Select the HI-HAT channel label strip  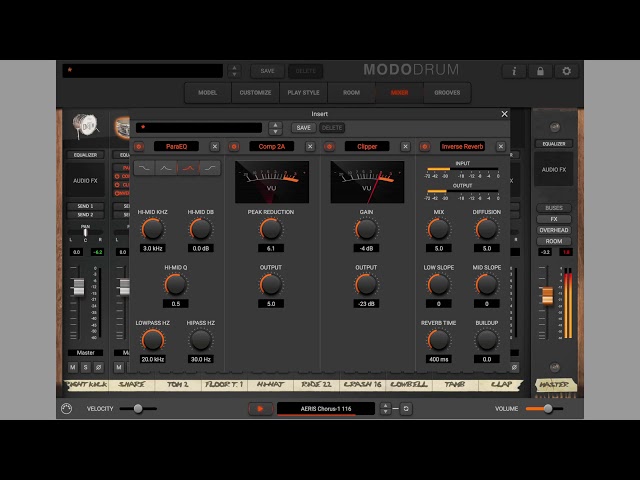[270, 384]
